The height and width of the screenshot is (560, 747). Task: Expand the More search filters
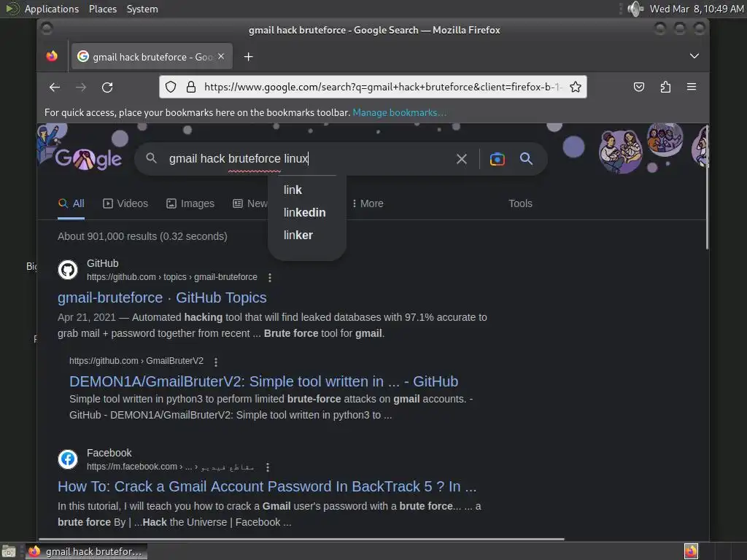coord(368,203)
